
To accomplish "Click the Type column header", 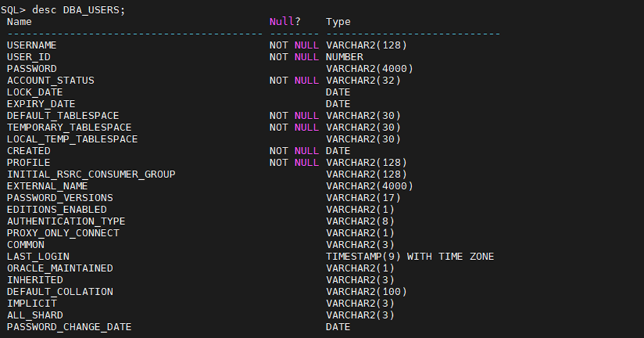I will point(338,22).
